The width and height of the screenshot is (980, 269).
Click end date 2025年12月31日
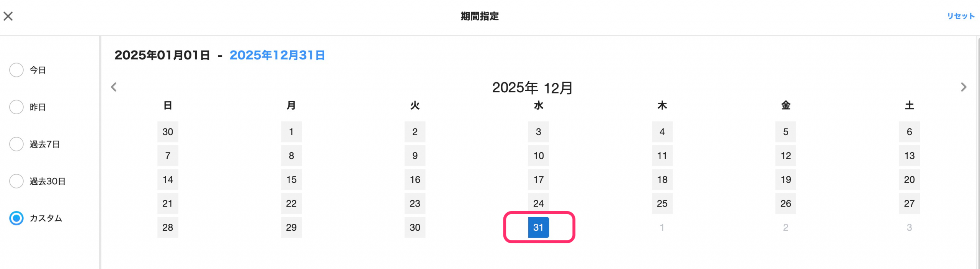(277, 55)
